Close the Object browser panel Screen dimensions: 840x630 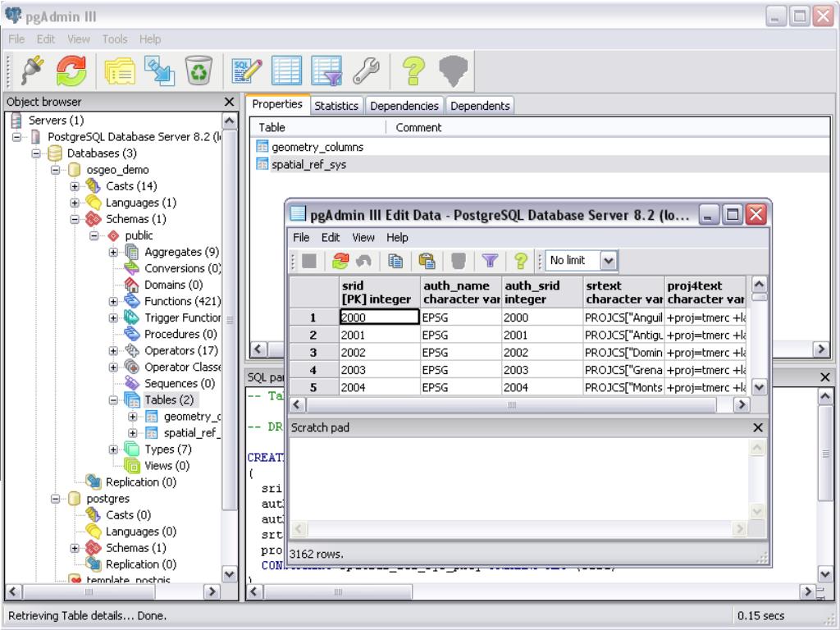(x=230, y=102)
